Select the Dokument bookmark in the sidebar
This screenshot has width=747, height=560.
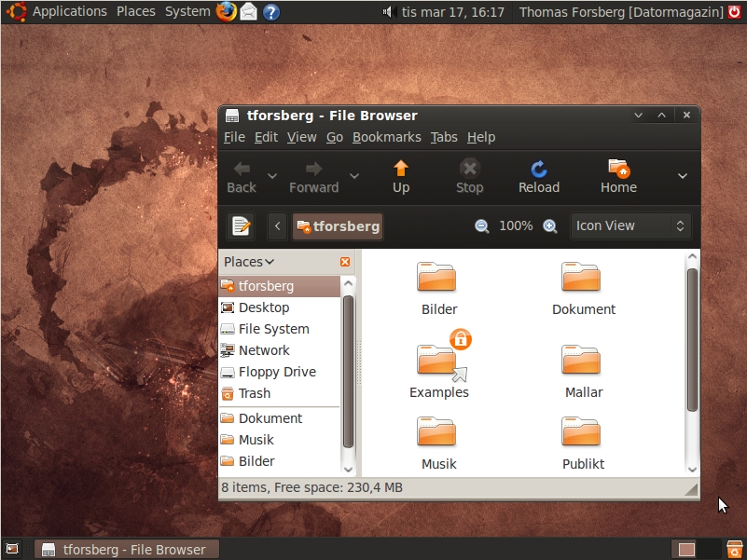pos(280,418)
